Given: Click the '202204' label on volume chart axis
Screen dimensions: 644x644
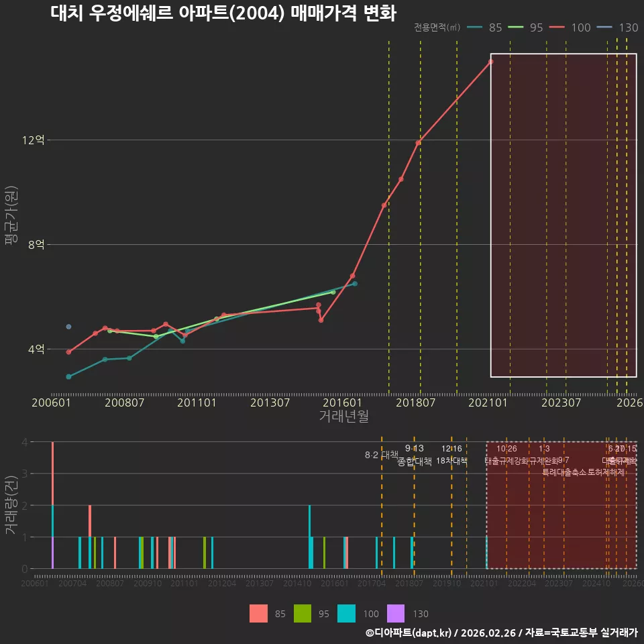Looking at the screenshot, I should point(522,583).
